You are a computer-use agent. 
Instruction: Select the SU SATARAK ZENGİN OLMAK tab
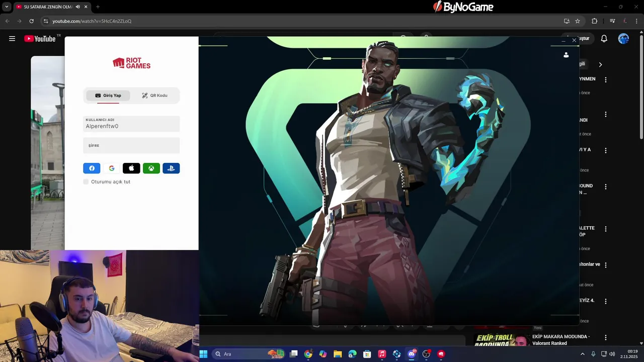click(52, 7)
